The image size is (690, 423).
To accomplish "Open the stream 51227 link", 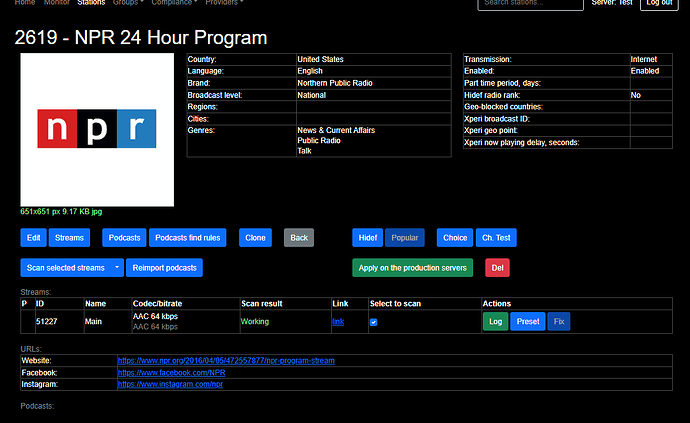I will coord(338,322).
